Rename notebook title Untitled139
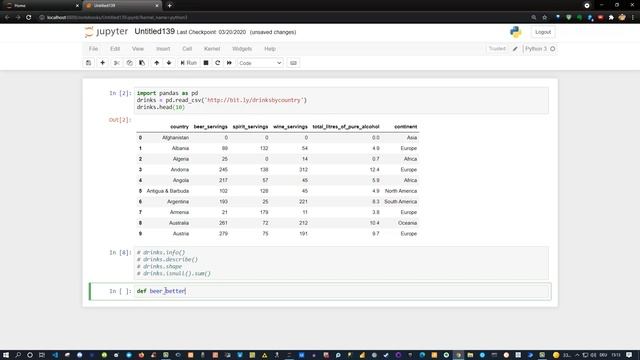Screen dimensions: 640x360 154,31
